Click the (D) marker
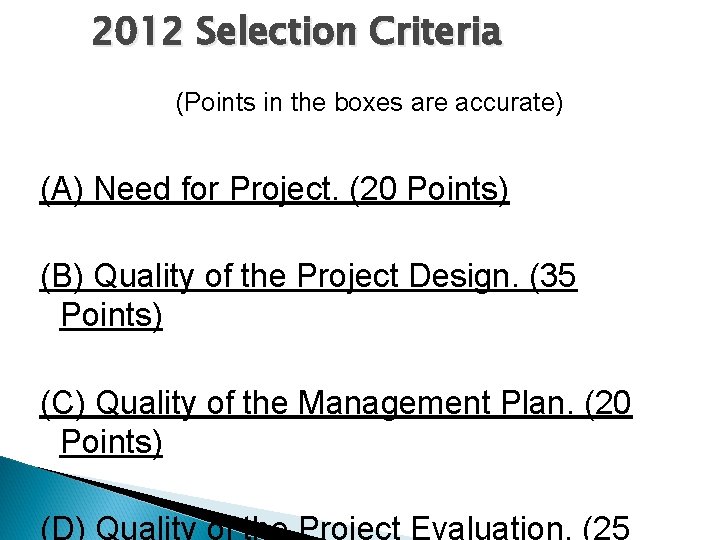 [63, 527]
